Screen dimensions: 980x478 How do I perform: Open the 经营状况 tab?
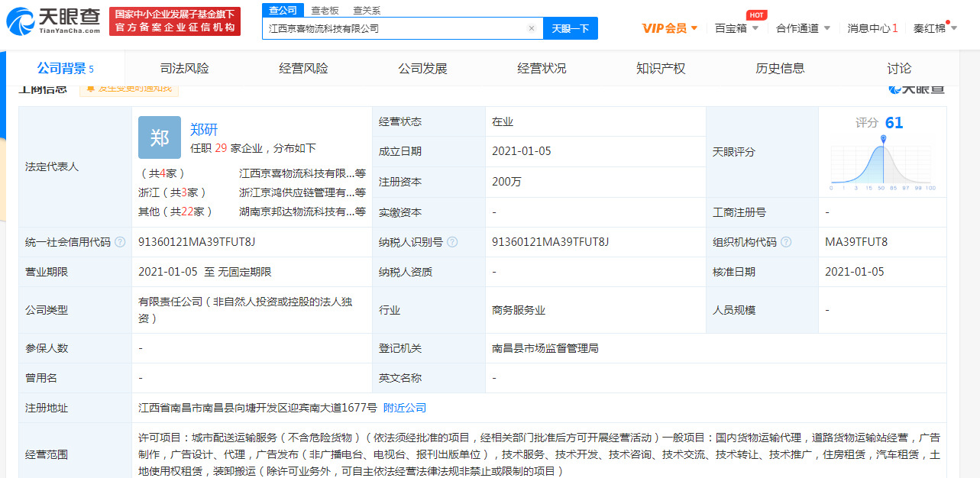542,69
